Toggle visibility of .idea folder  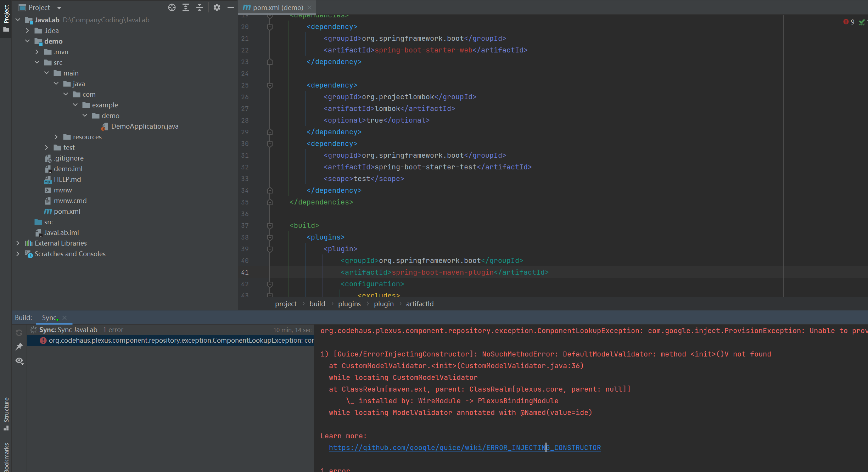tap(37, 30)
